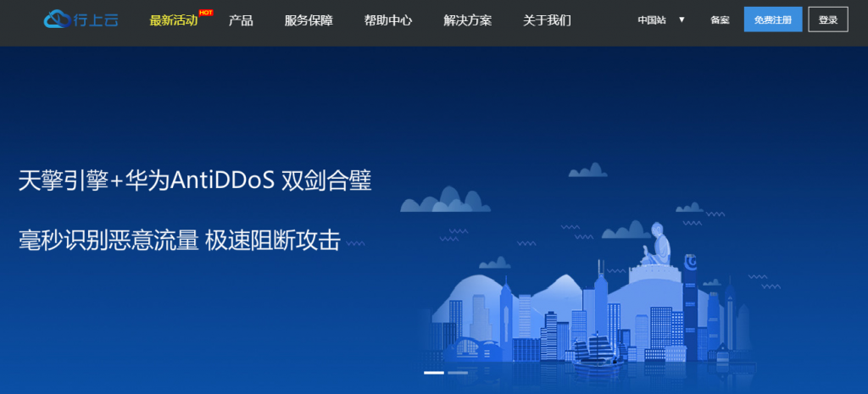Click the 毫秒识别恶意流量 极速阻断攻击 text

click(180, 240)
